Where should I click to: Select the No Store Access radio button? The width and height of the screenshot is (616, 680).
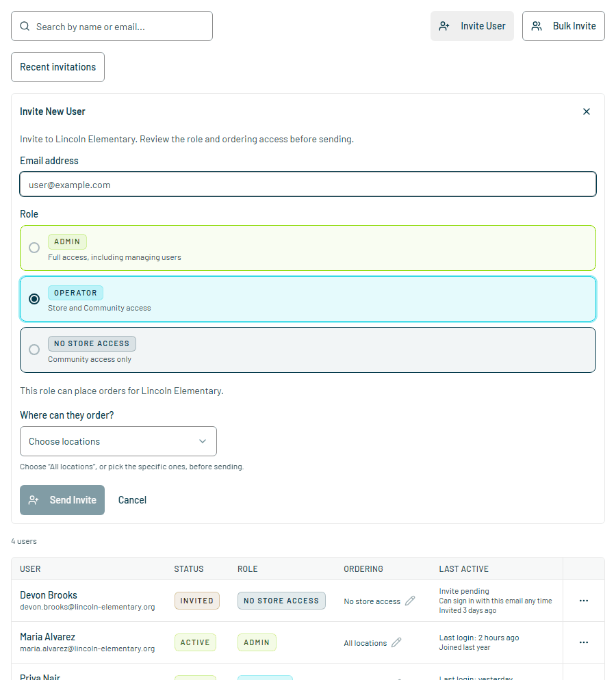(34, 350)
